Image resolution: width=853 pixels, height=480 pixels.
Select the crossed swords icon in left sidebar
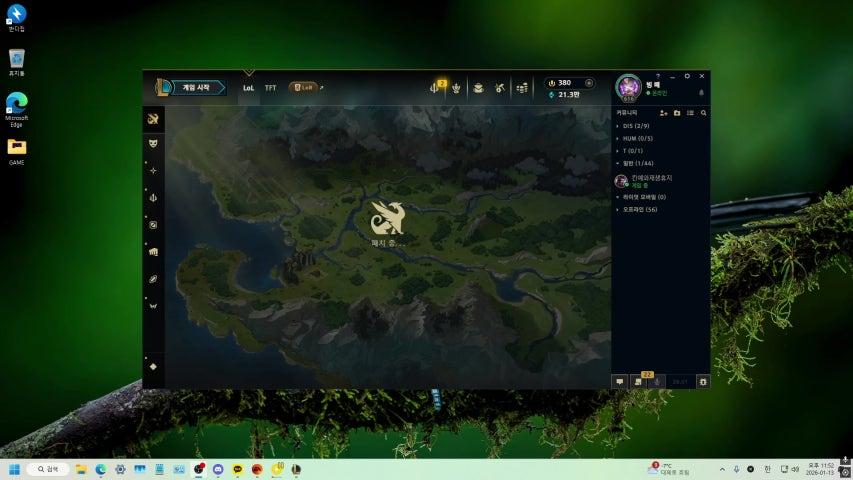point(153,119)
